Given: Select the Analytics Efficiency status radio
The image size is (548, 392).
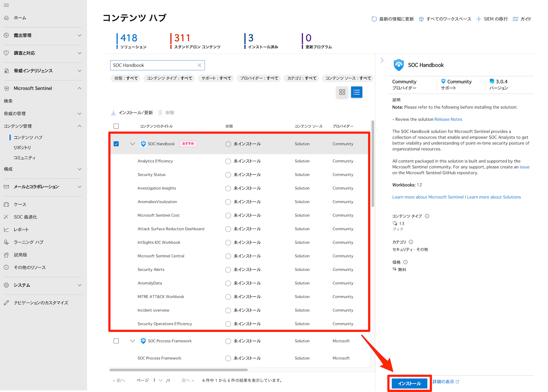Looking at the screenshot, I should coord(228,161).
